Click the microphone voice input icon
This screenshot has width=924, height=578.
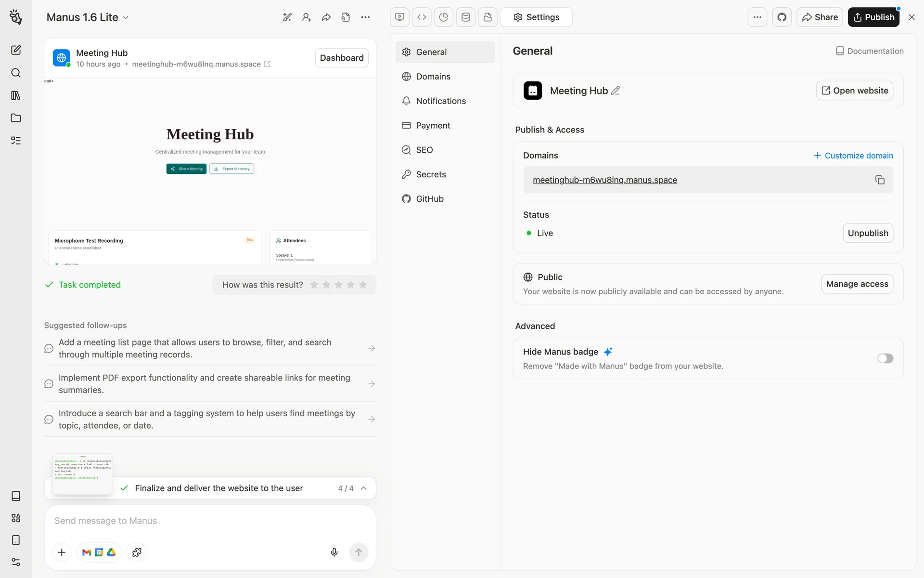point(334,552)
